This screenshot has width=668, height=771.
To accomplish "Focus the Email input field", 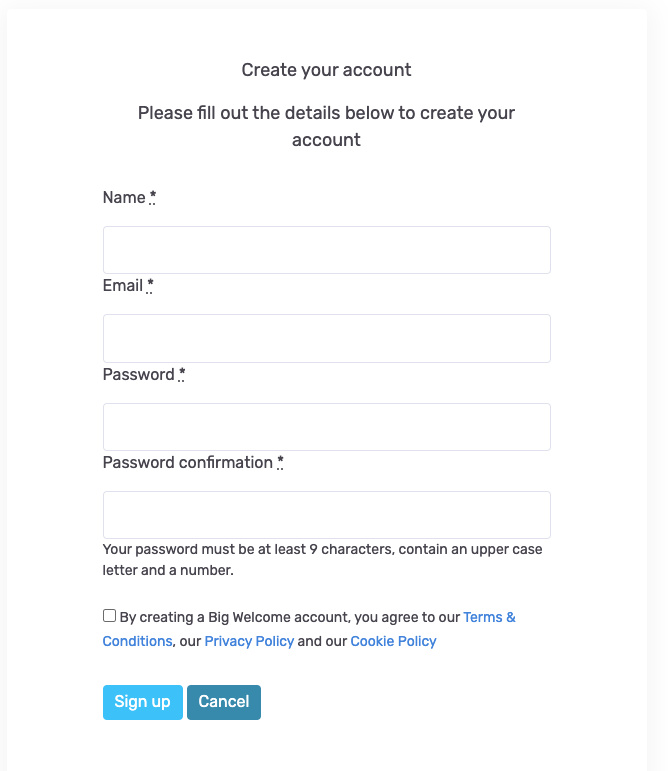I will (x=326, y=338).
